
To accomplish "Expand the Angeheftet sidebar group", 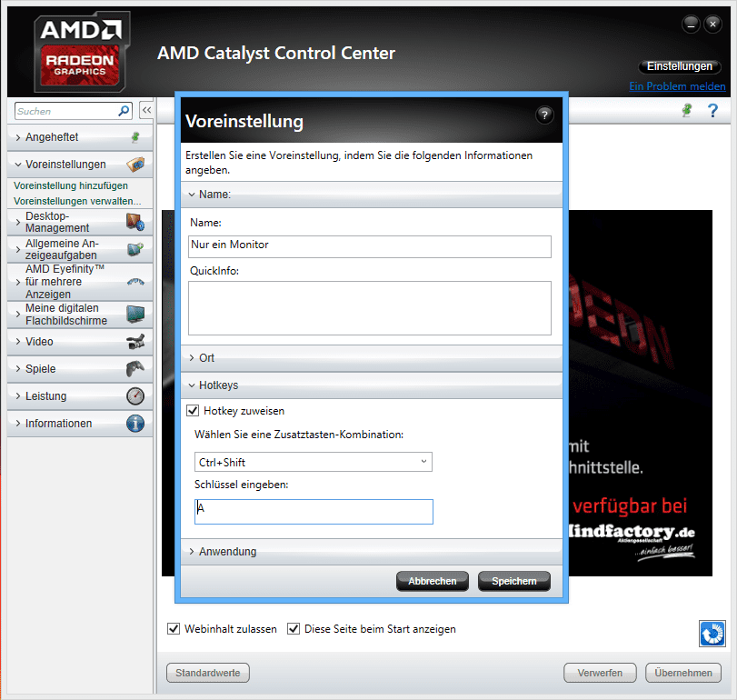I will click(80, 137).
